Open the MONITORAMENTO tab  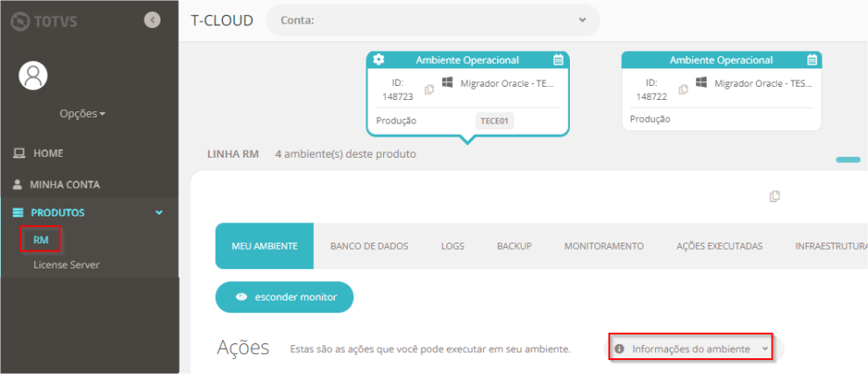[x=604, y=246]
